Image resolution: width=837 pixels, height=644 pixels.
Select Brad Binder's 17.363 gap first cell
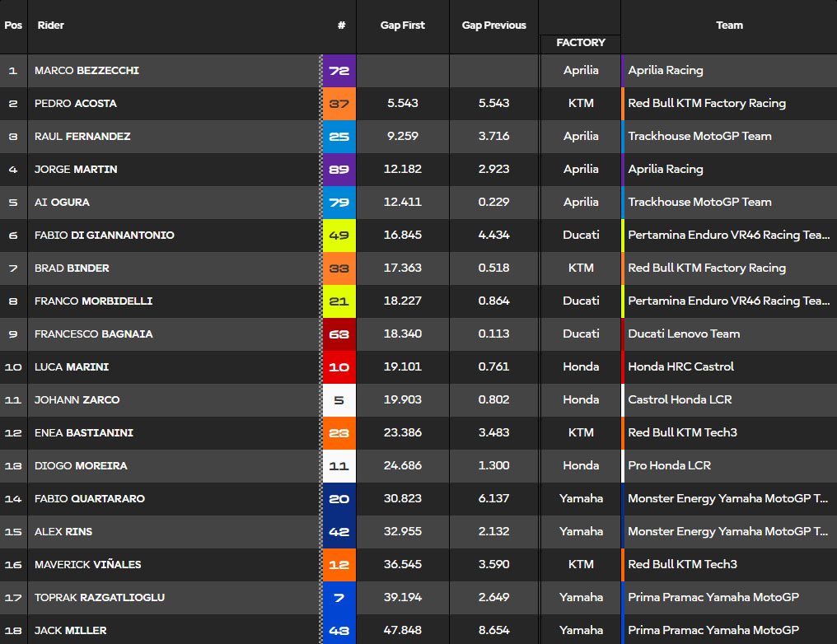coord(403,268)
